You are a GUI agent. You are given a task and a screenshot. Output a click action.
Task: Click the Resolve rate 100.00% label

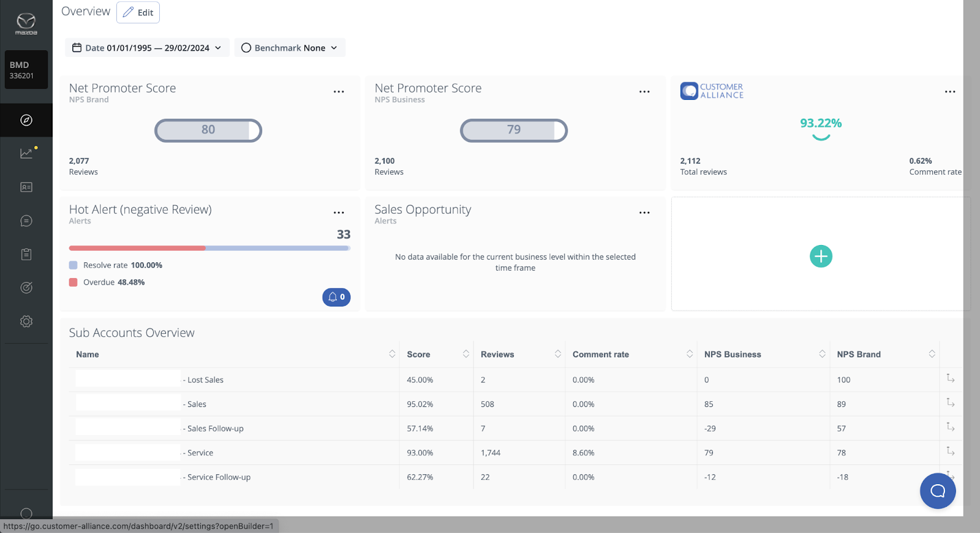coord(123,265)
